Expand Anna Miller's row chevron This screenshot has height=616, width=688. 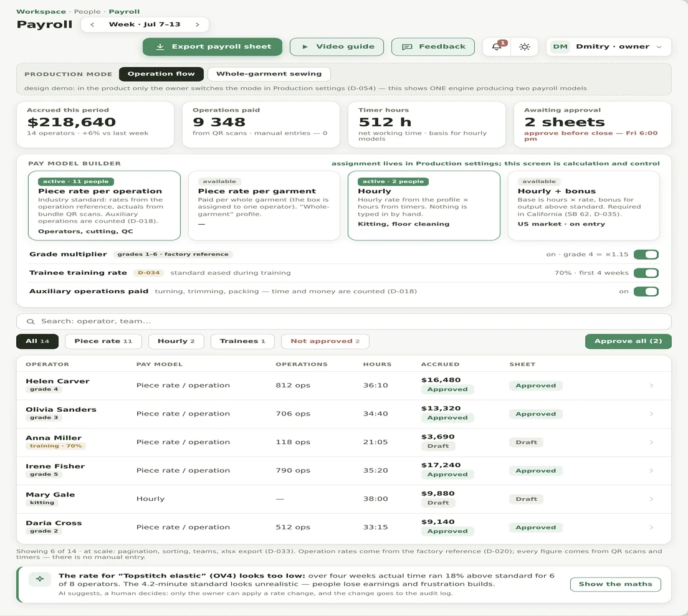click(651, 442)
